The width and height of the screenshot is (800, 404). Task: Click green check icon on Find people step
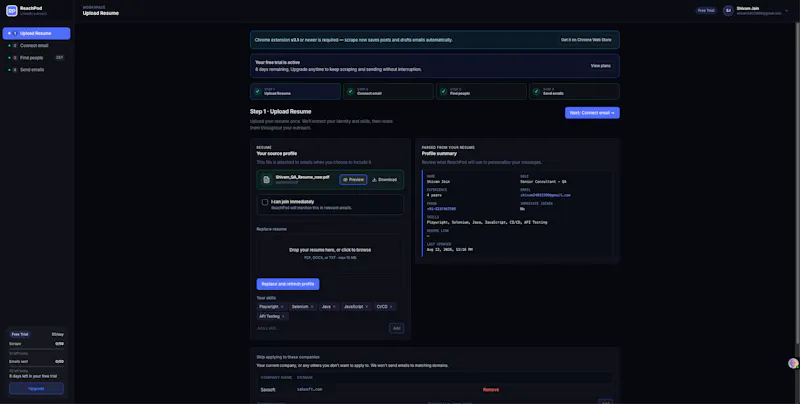click(x=443, y=91)
